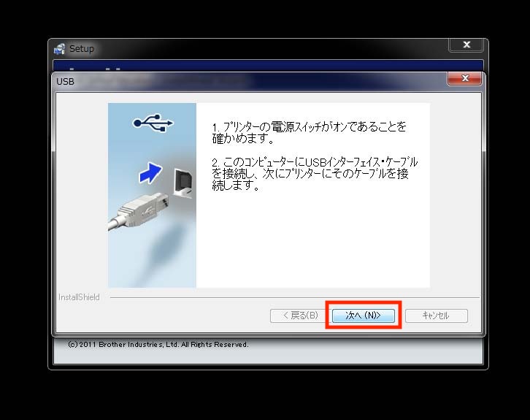The image size is (530, 420).
Task: Click the 次へ (N) Next button
Action: pyautogui.click(x=363, y=316)
